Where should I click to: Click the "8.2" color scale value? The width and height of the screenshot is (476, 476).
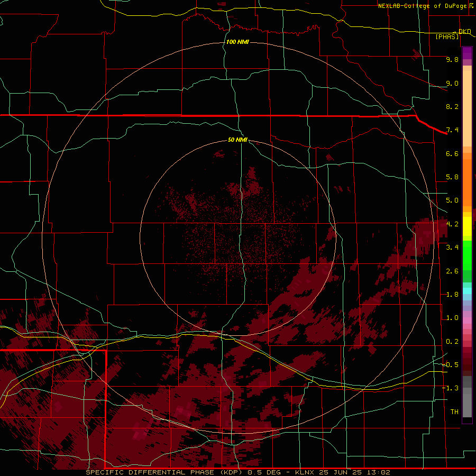452,106
